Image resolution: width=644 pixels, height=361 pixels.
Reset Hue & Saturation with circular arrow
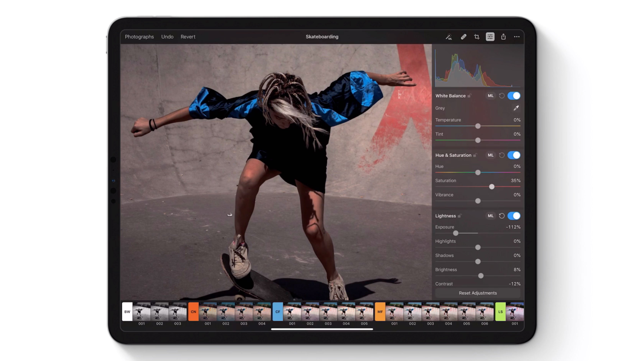502,155
